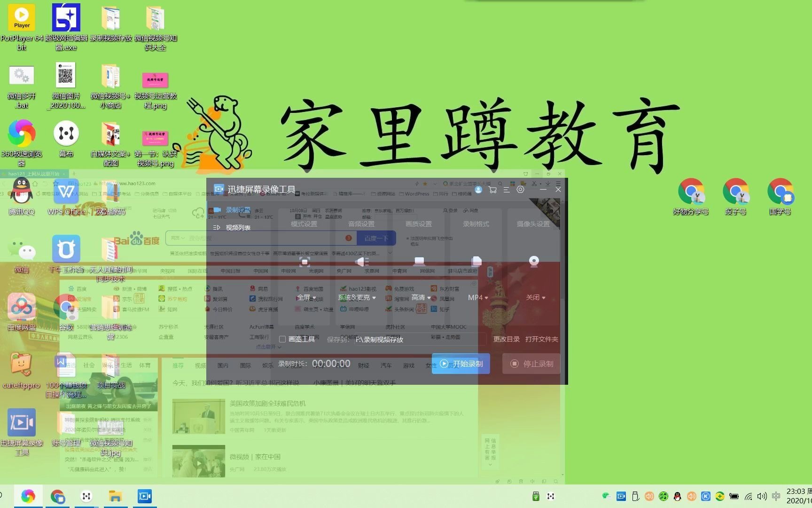Select the 360极速浏览器 desktop icon
812x508 pixels.
coord(22,143)
